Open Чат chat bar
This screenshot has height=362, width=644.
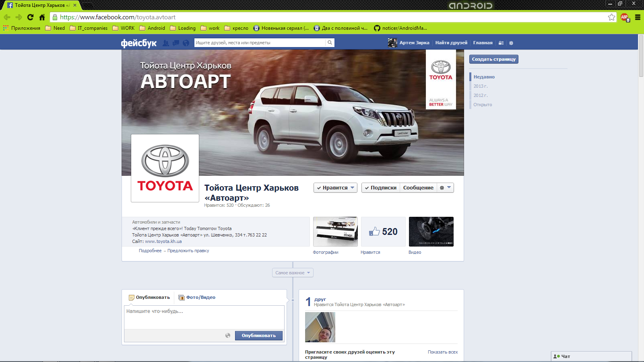(591, 356)
